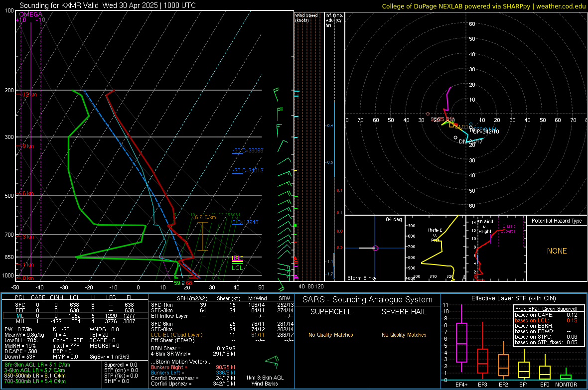The width and height of the screenshot is (588, 390).
Task: Click the '-20 C=24012'' height label
Action: [x=248, y=171]
